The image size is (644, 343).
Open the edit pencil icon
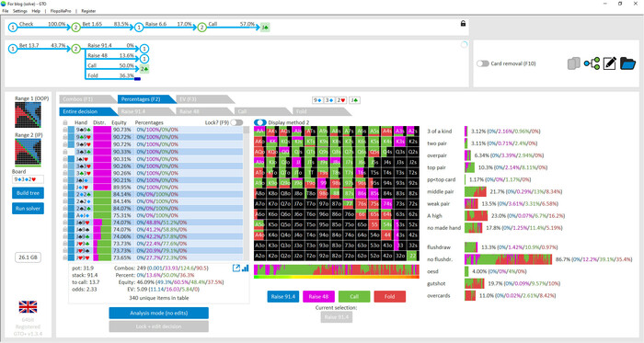coord(610,63)
